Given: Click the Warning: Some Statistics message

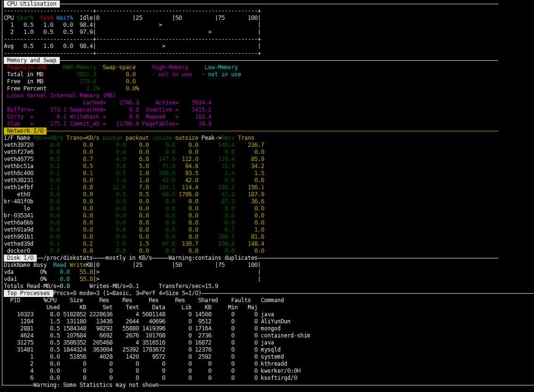Looking at the screenshot, I should click(96, 385).
